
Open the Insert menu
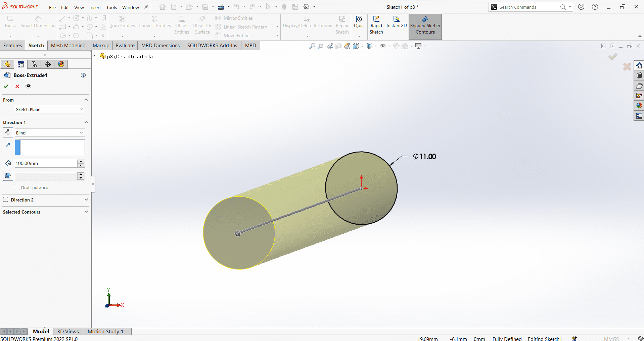tap(95, 7)
